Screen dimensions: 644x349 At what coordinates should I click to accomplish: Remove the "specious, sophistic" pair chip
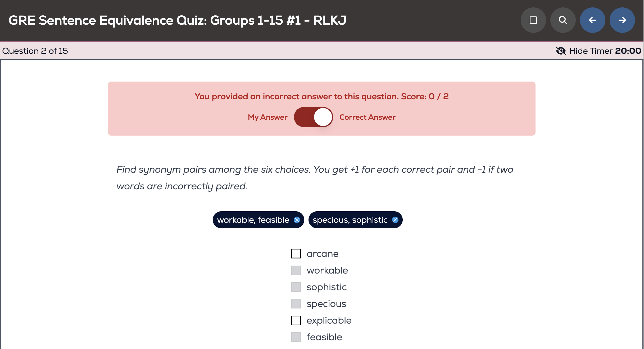tap(395, 220)
